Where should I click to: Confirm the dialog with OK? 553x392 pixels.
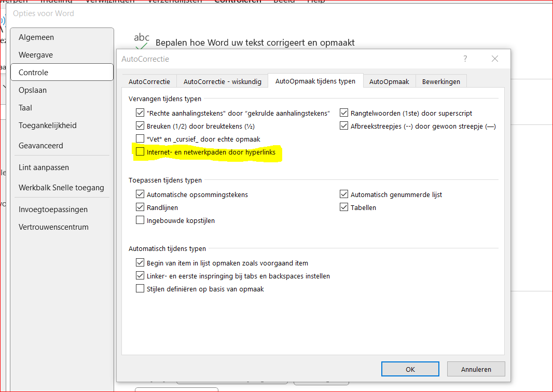(410, 369)
